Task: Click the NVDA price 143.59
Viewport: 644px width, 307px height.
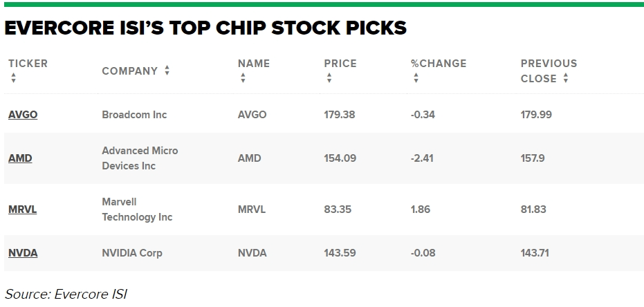Action: pos(340,253)
